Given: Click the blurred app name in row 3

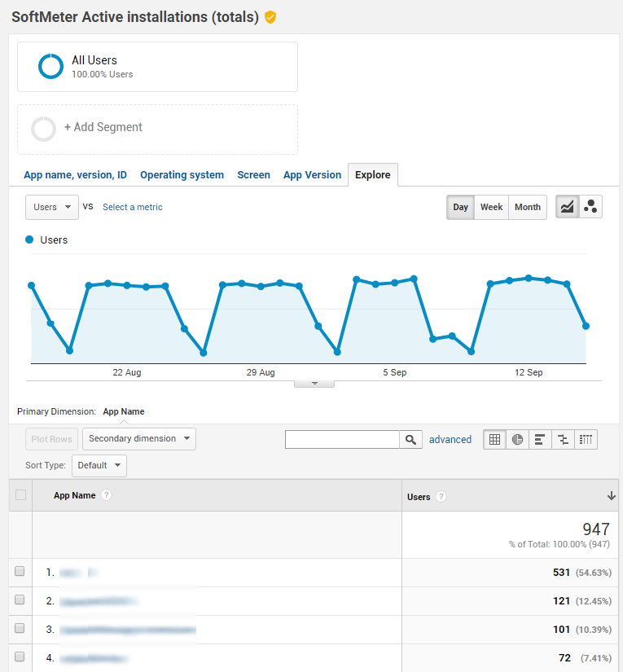Looking at the screenshot, I should coord(128,630).
